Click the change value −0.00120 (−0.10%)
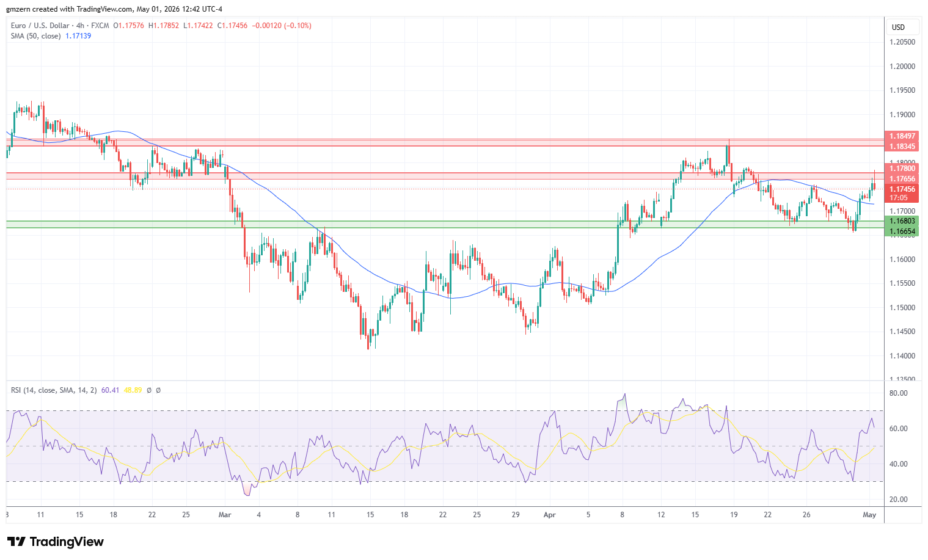 [x=282, y=26]
